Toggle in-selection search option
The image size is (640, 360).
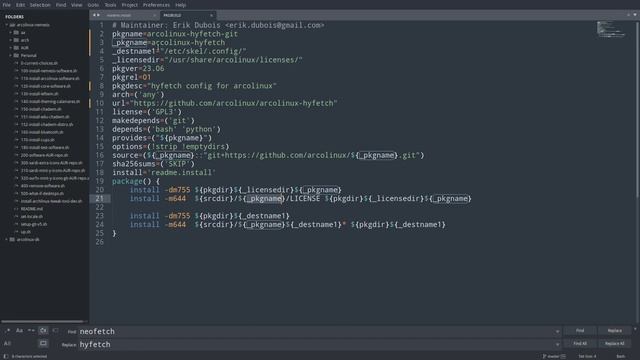point(55,331)
